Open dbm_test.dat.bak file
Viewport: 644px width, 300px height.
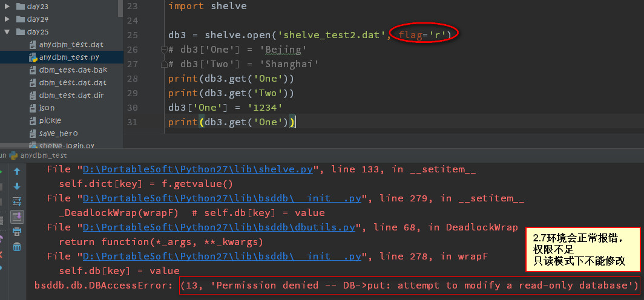(68, 70)
